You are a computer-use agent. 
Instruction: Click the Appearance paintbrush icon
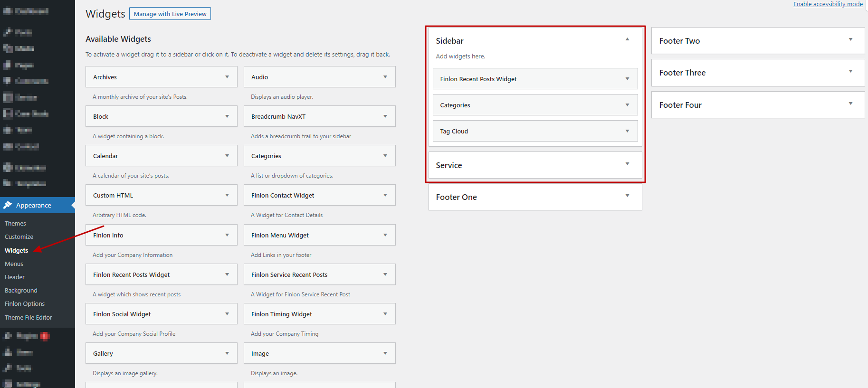[x=8, y=205]
